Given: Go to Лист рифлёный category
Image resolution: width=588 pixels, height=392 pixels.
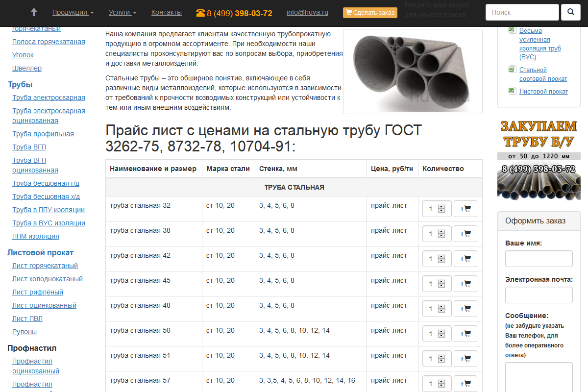Looking at the screenshot, I should click(38, 292).
